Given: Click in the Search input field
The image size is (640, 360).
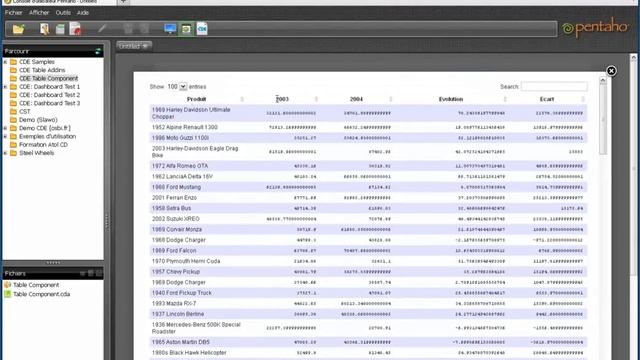Looking at the screenshot, I should [x=554, y=87].
